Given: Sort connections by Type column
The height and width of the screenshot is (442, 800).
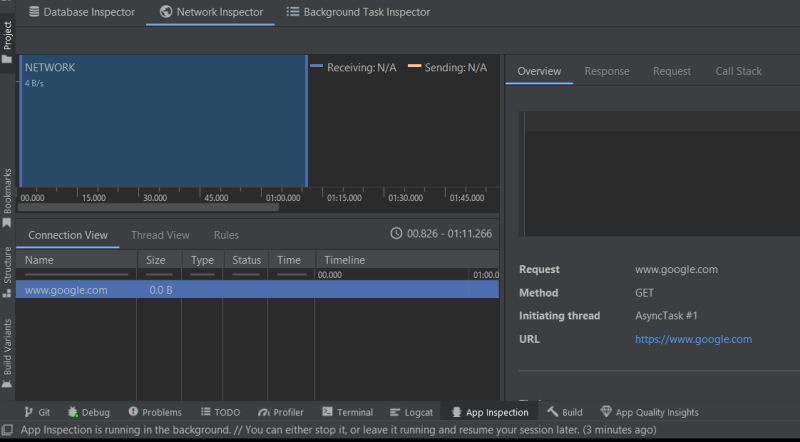Looking at the screenshot, I should pos(202,260).
